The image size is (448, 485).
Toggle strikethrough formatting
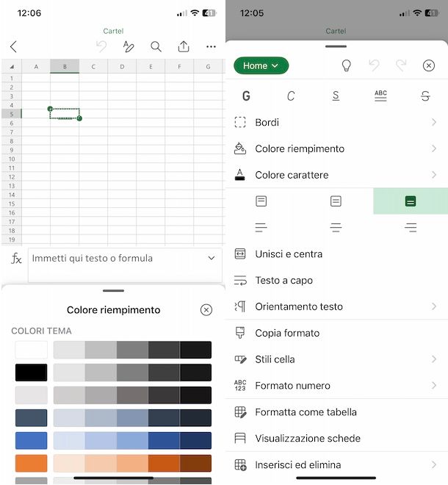coord(425,96)
